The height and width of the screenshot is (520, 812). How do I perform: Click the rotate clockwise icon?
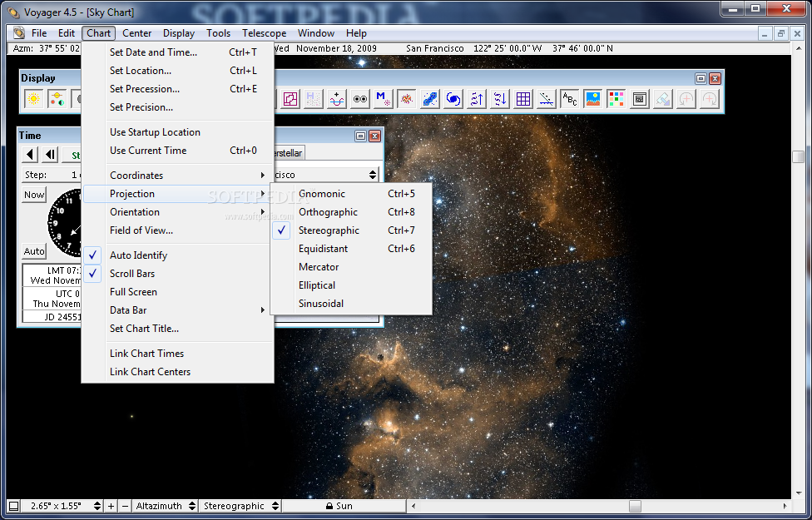(x=710, y=98)
